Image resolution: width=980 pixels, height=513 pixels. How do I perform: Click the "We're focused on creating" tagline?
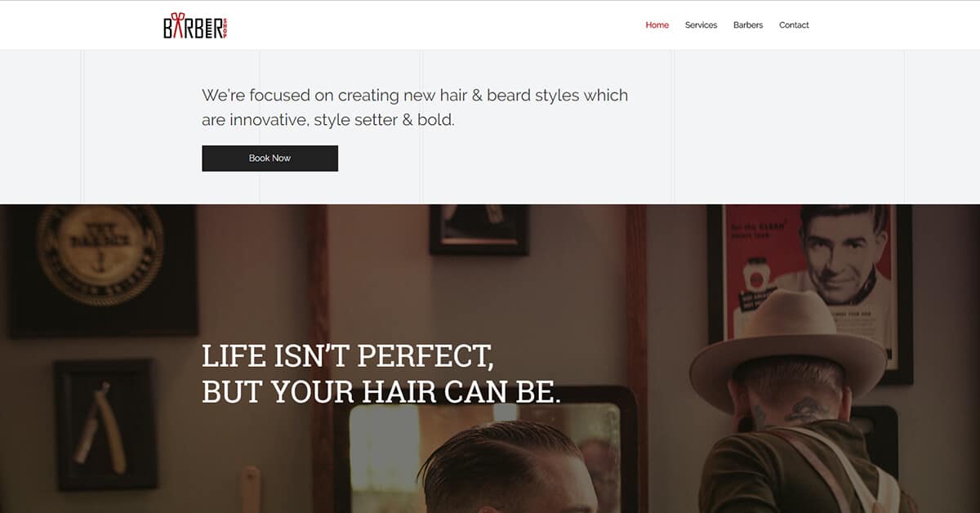(x=415, y=96)
